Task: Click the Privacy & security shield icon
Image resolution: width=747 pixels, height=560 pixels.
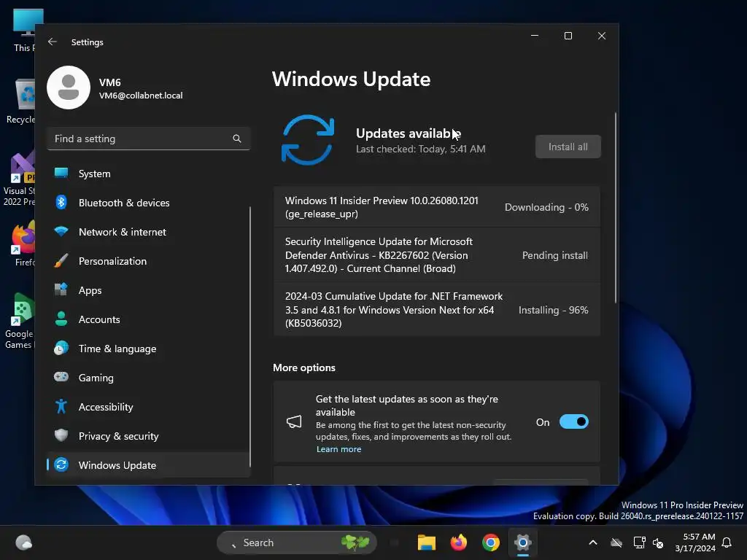Action: [61, 435]
